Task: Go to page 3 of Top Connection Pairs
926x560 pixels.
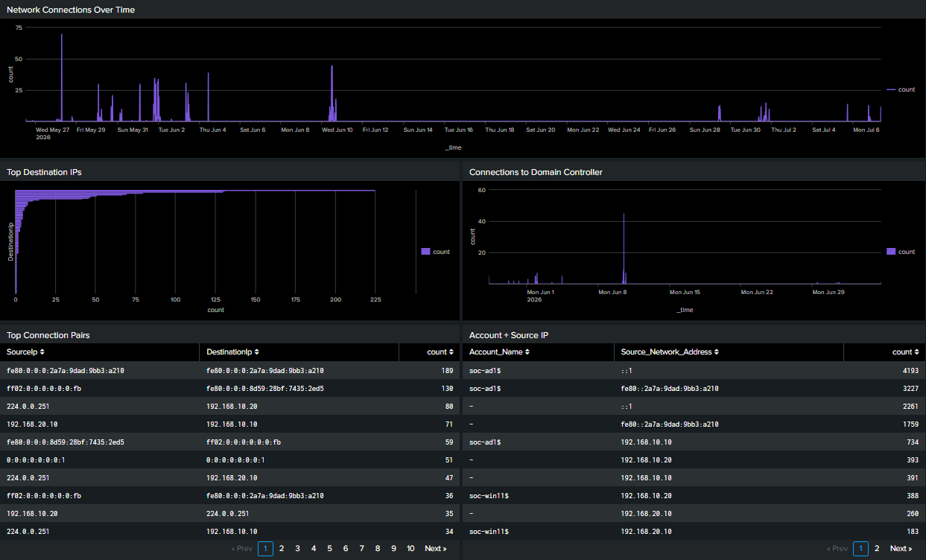Action: [x=297, y=549]
